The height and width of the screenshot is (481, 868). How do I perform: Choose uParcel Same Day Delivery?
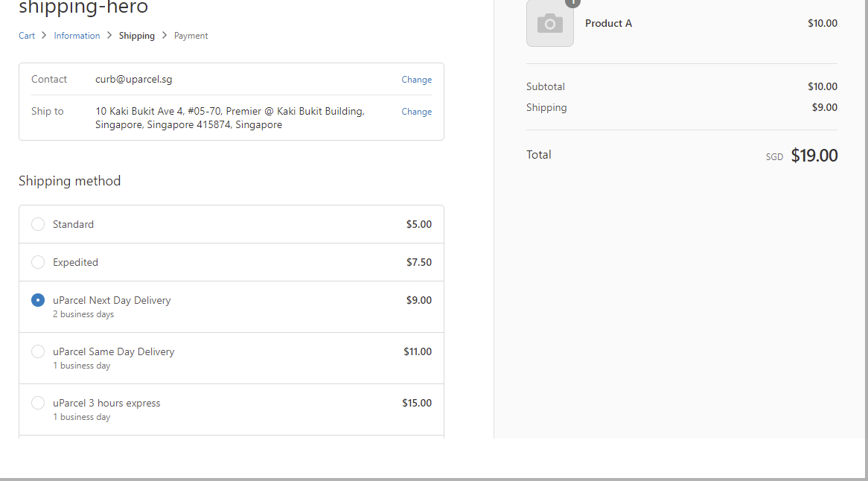38,351
